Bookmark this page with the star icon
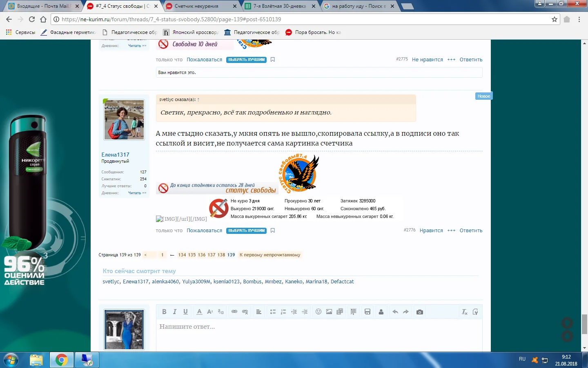The width and height of the screenshot is (588, 368). 555,19
